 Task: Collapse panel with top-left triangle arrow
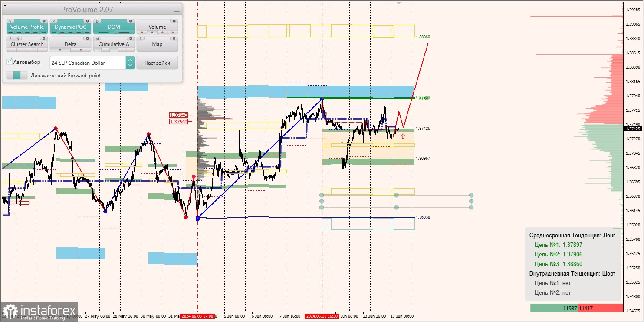[x=5, y=6]
